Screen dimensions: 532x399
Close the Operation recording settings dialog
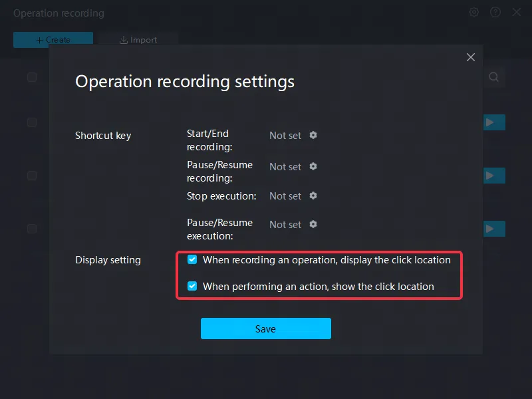(471, 57)
